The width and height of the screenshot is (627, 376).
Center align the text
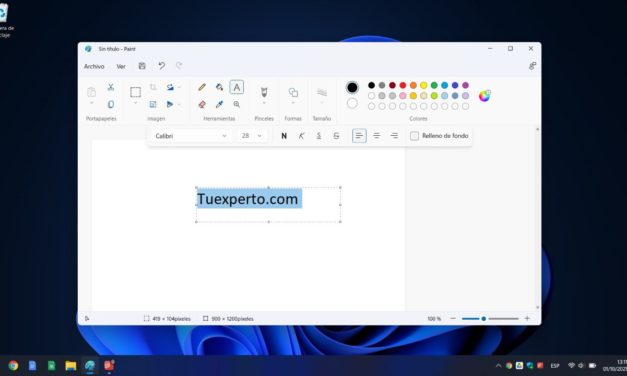377,136
